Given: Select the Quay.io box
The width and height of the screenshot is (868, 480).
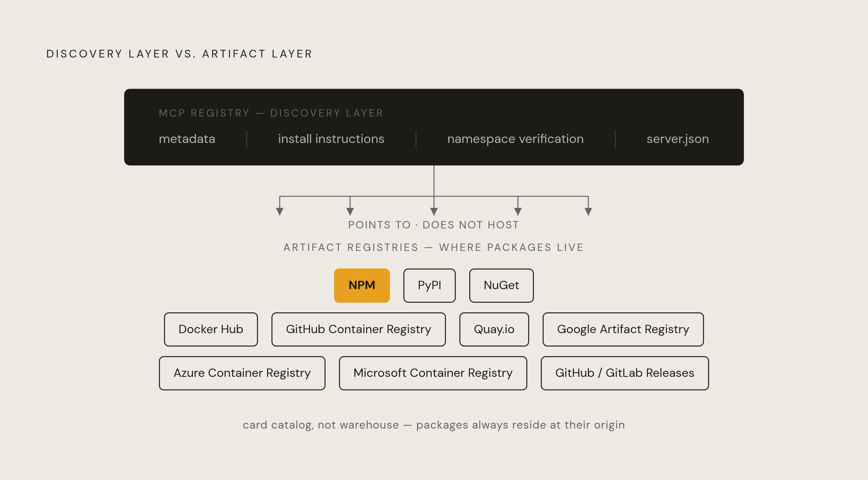Looking at the screenshot, I should 494,329.
